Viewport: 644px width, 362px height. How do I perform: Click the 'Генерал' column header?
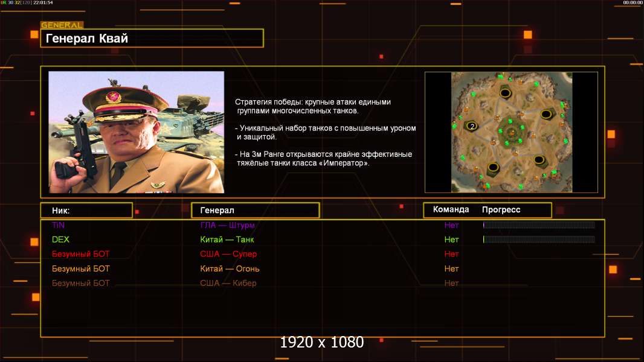255,211
